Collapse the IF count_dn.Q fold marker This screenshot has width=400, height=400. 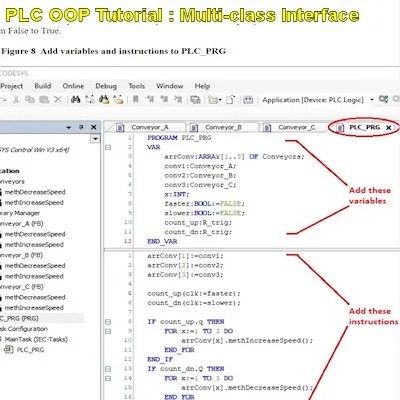coord(108,369)
